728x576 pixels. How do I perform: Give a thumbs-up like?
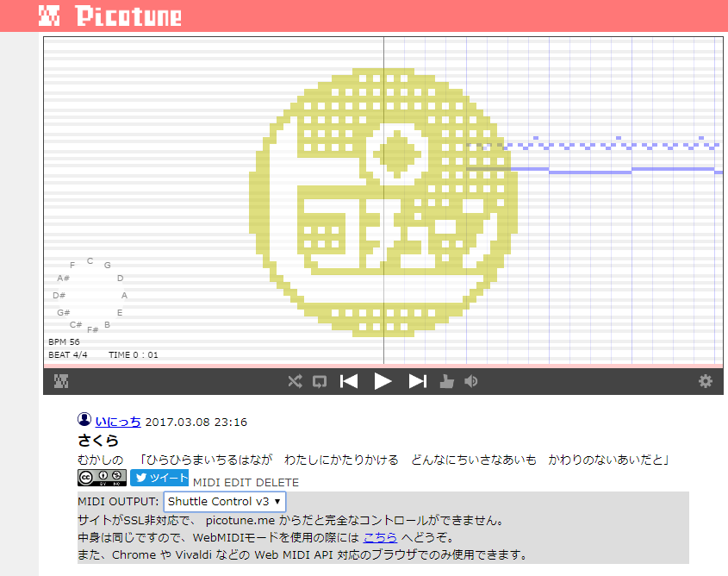(446, 381)
